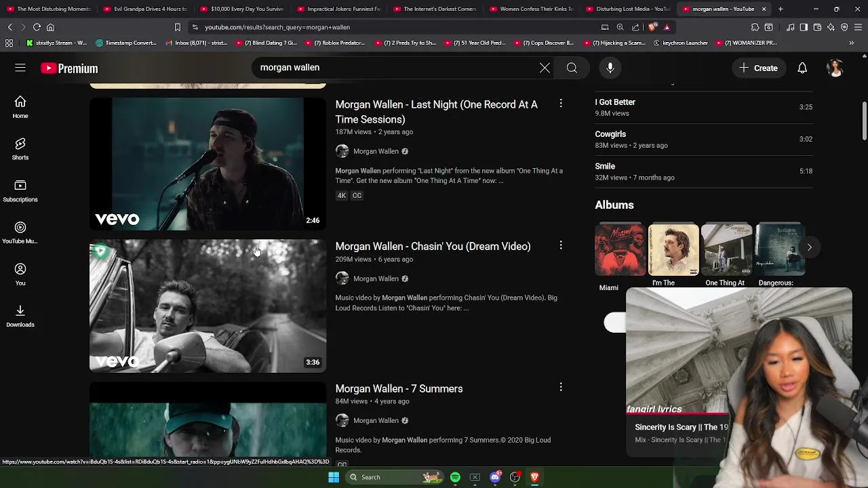Open the I'm The album cover
The image size is (868, 488).
(673, 250)
